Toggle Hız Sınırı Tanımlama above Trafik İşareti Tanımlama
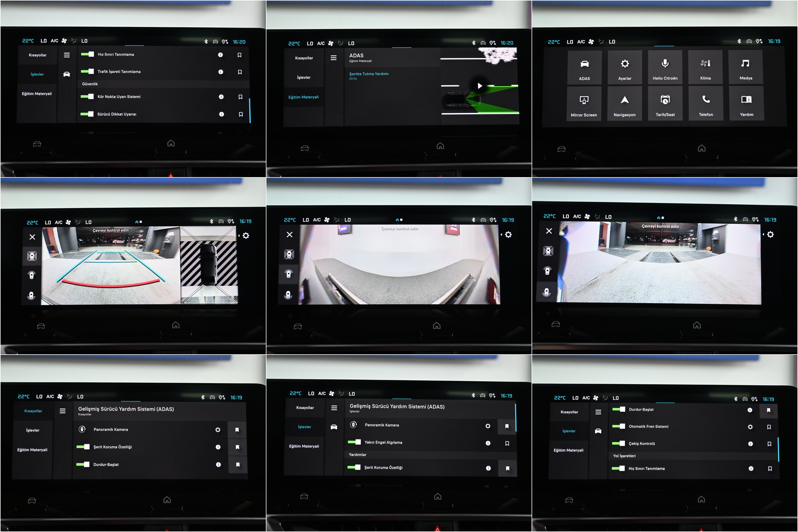Image resolution: width=798 pixels, height=532 pixels. (88, 54)
